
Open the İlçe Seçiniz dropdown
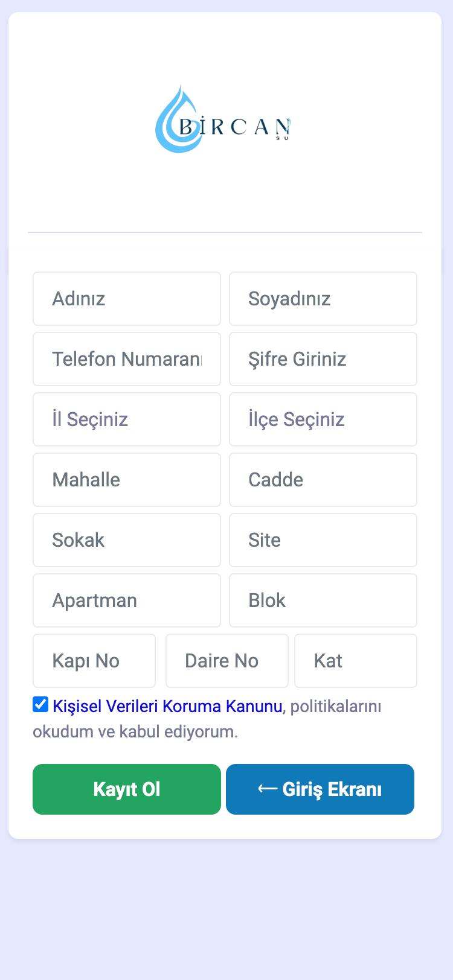coord(323,419)
